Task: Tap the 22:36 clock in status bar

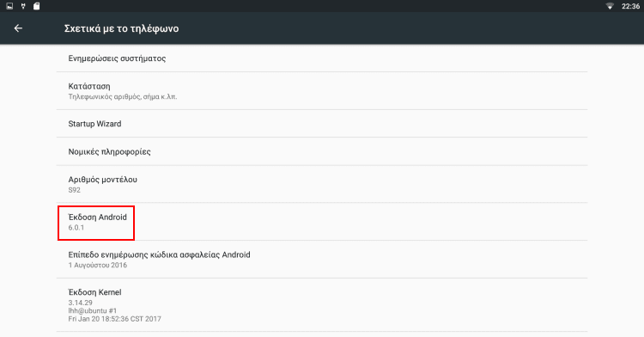Action: [x=630, y=6]
